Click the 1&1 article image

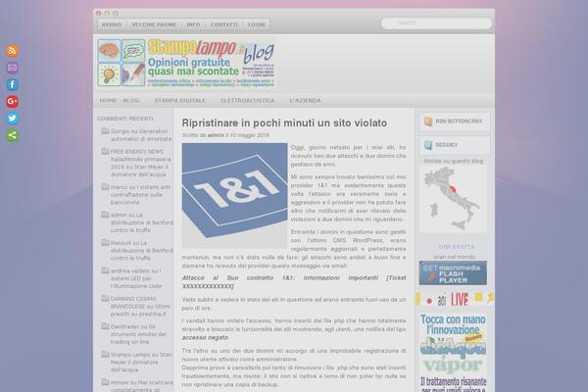coord(235,195)
